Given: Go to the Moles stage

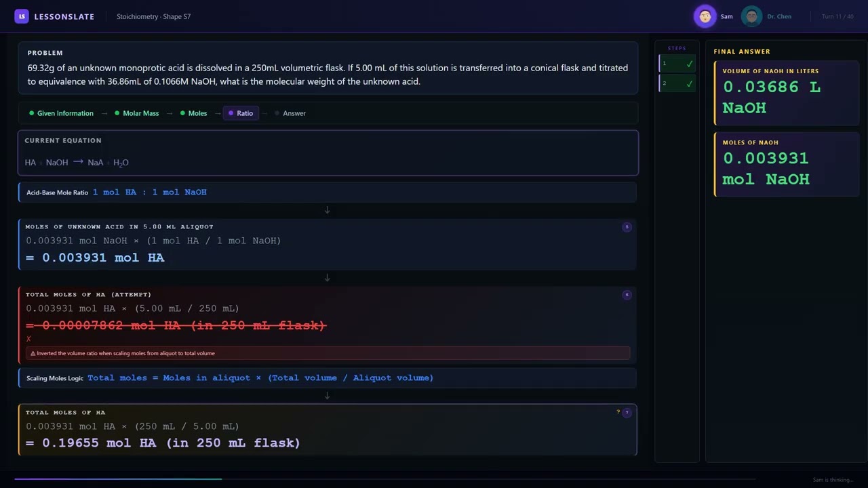Looking at the screenshot, I should pos(193,113).
